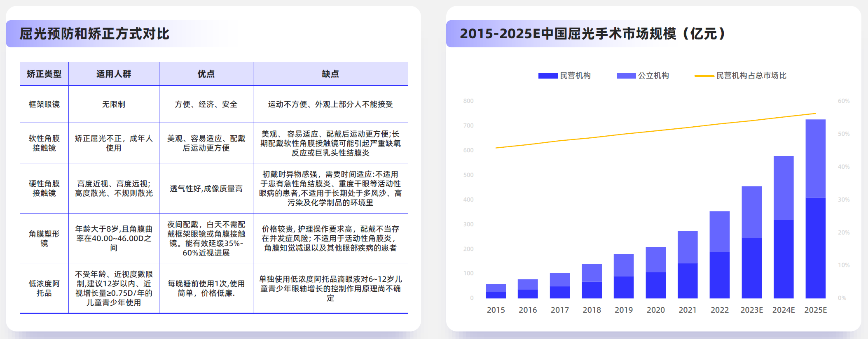Click the 公立机构 legend label
The image size is (868, 339).
[x=653, y=76]
